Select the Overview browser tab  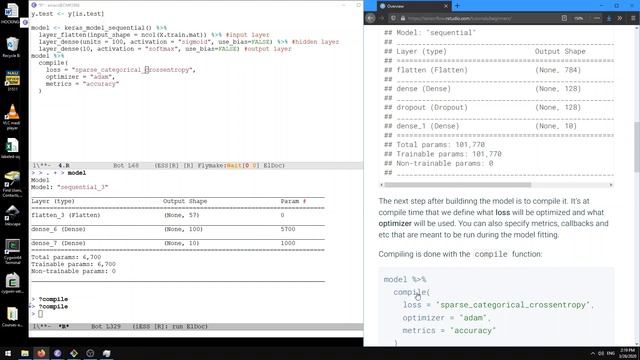(413, 6)
